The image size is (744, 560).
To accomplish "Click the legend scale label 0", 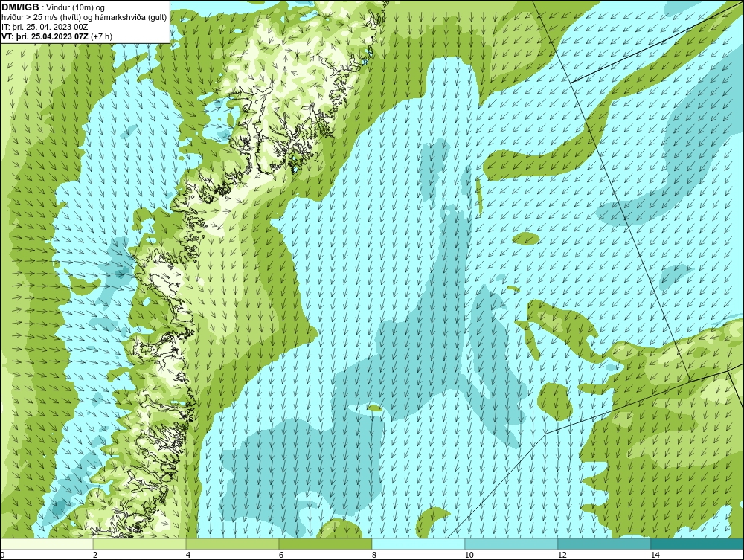I will click(x=2, y=555).
